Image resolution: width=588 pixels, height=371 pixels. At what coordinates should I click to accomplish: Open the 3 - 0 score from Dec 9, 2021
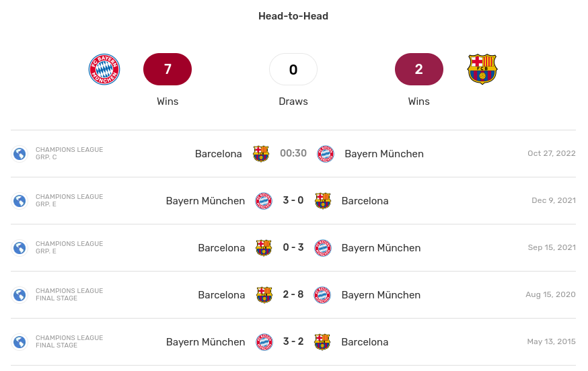(x=293, y=200)
